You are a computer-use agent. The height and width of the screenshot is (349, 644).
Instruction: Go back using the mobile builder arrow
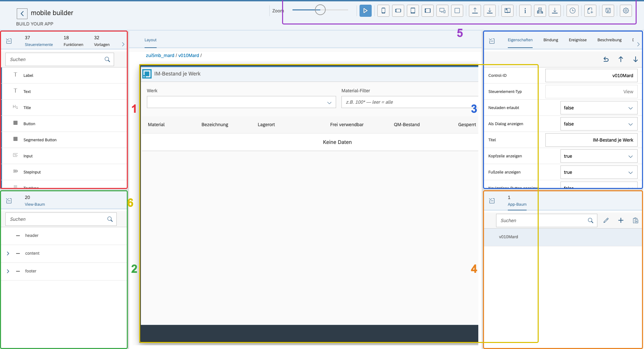22,13
